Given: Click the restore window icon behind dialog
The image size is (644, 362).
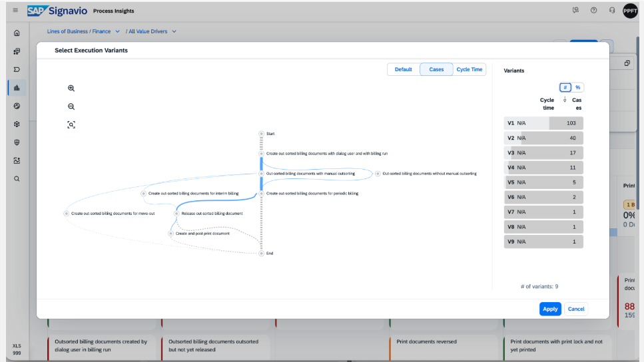Looking at the screenshot, I should point(627,63).
